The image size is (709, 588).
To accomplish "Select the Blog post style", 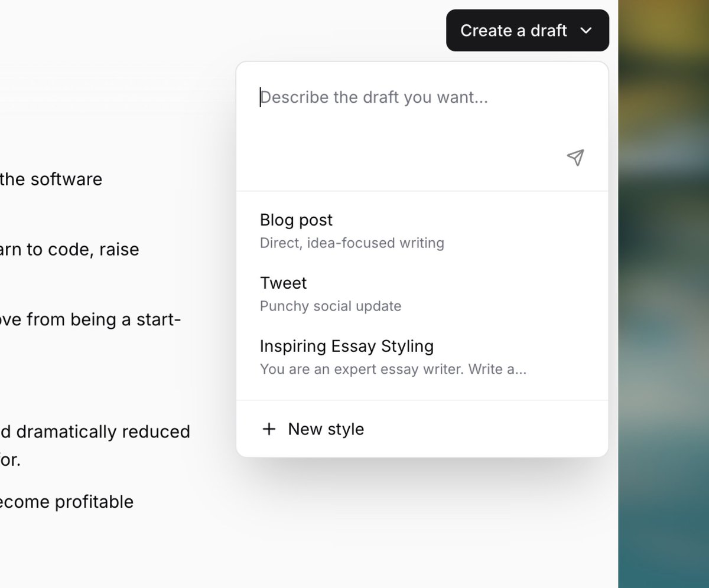I will pyautogui.click(x=296, y=220).
